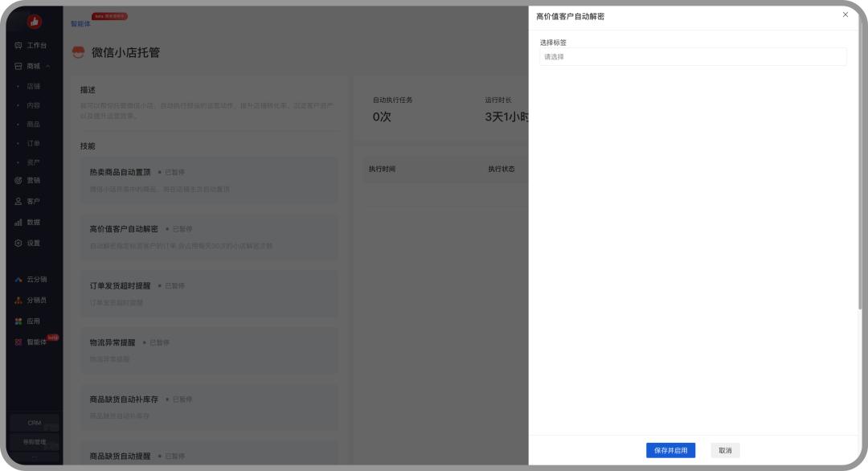Viewport: 868px width, 471px height.
Task: Click 保存并启用 button
Action: pyautogui.click(x=670, y=451)
